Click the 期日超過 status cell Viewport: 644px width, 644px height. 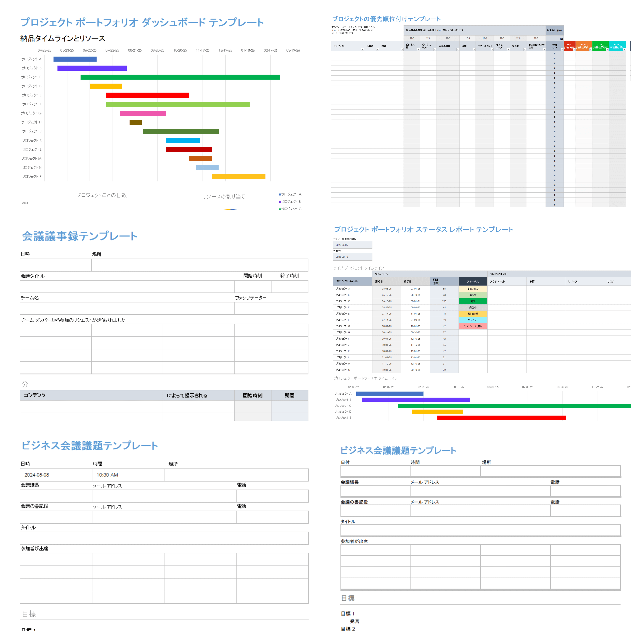tap(473, 314)
